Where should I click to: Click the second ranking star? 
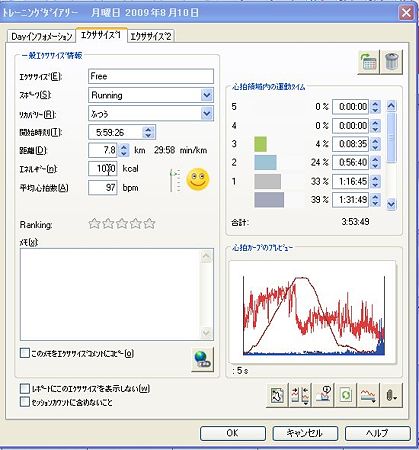[x=108, y=223]
